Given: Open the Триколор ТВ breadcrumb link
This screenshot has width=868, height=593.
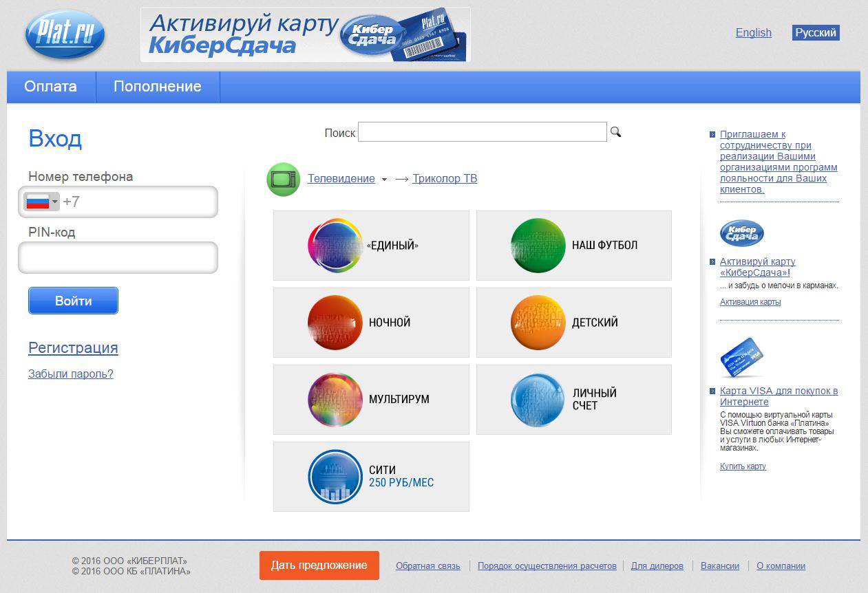Looking at the screenshot, I should (x=445, y=179).
